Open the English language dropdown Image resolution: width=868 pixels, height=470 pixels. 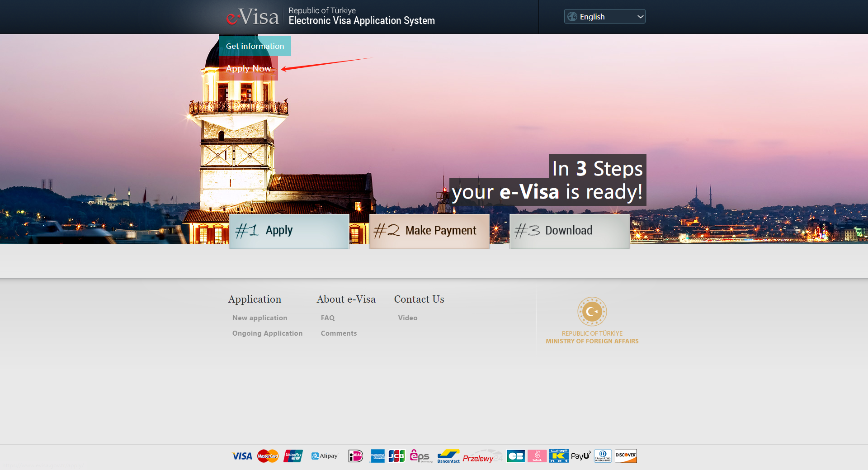pos(604,17)
